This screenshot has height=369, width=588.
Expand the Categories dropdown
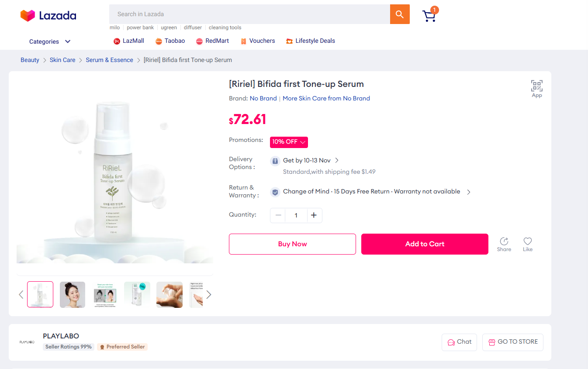pyautogui.click(x=50, y=41)
